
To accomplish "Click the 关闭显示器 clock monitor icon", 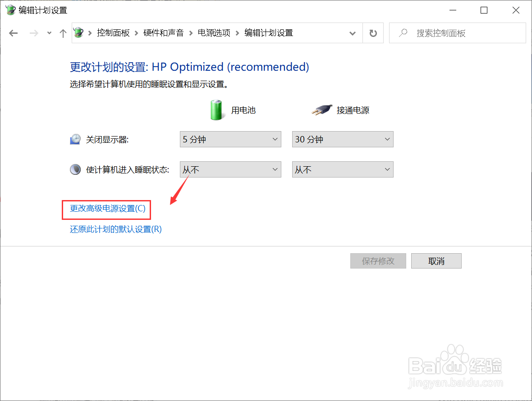I will click(x=75, y=139).
